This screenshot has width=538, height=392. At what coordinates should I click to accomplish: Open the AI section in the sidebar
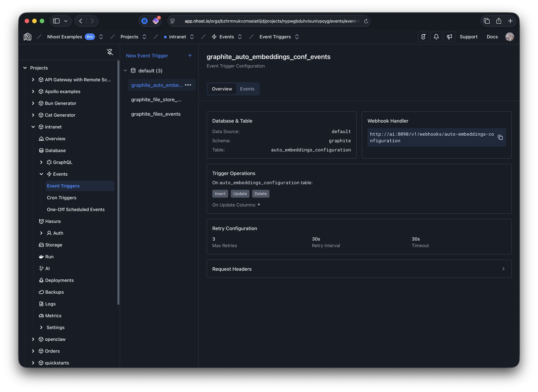click(47, 268)
